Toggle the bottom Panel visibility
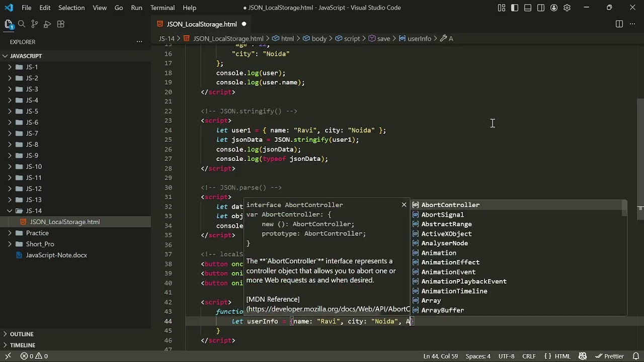The height and width of the screenshot is (362, 644). point(528,8)
